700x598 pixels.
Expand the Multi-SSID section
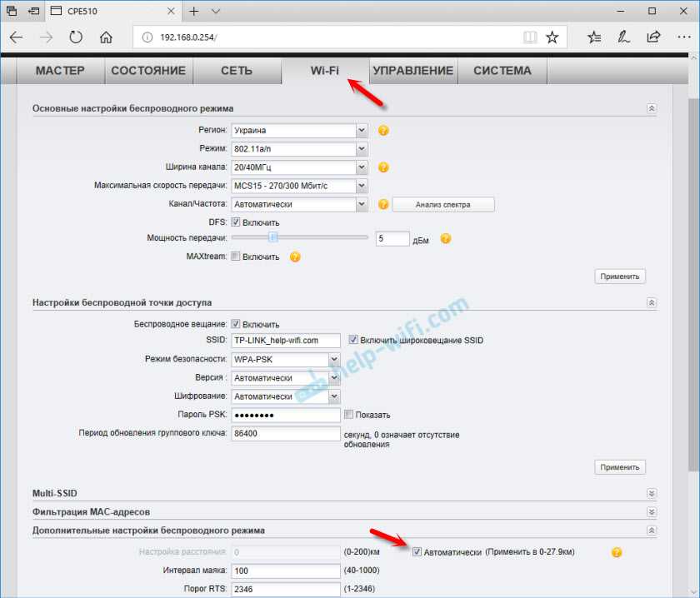(651, 494)
